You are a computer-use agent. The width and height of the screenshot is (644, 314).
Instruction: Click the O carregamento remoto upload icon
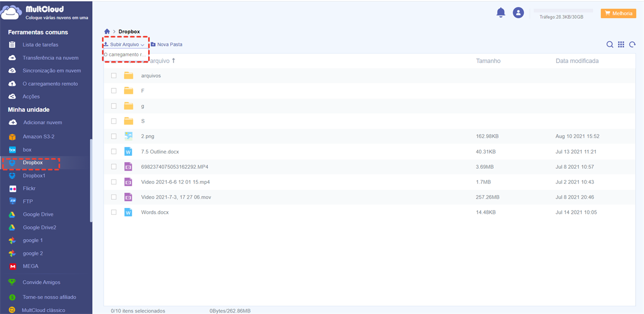(x=12, y=84)
